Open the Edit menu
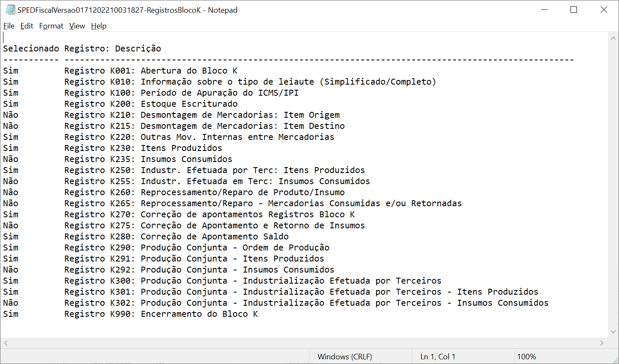The height and width of the screenshot is (364, 619). 27,26
